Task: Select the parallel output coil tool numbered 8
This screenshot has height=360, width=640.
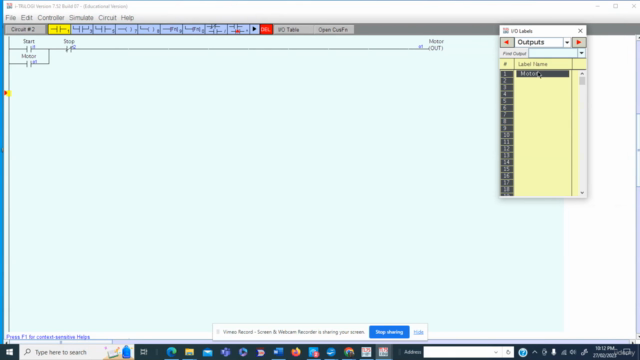Action: coord(149,29)
